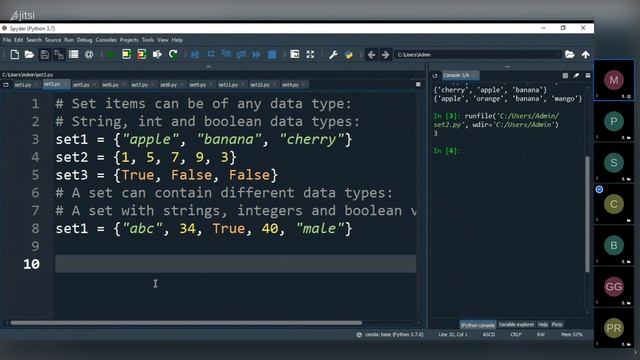Run the file with the green play icon

tap(111, 54)
